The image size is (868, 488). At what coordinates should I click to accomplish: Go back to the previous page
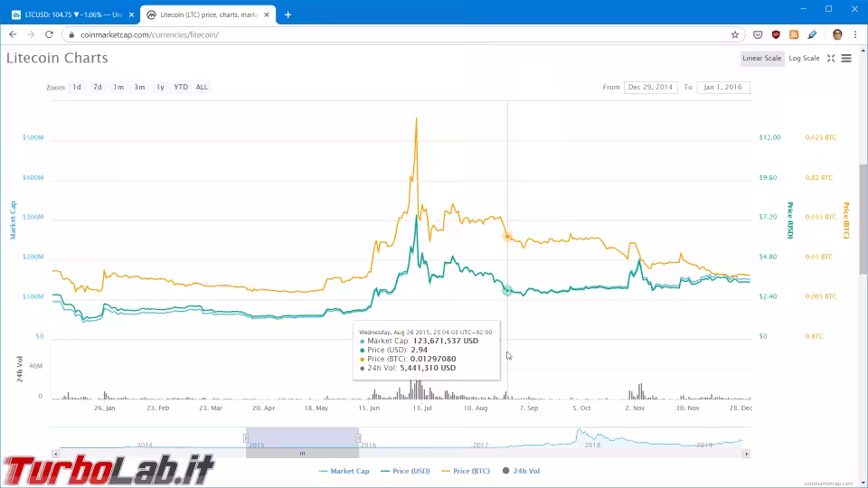13,34
